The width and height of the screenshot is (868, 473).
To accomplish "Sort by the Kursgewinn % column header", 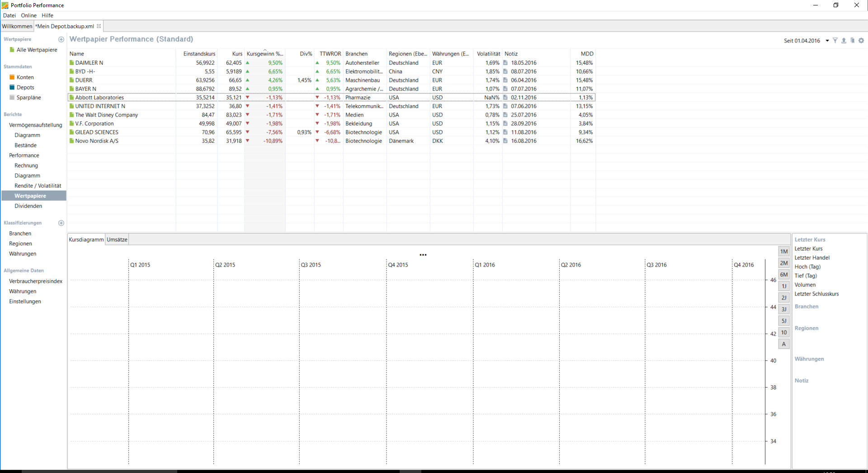I will coord(265,54).
